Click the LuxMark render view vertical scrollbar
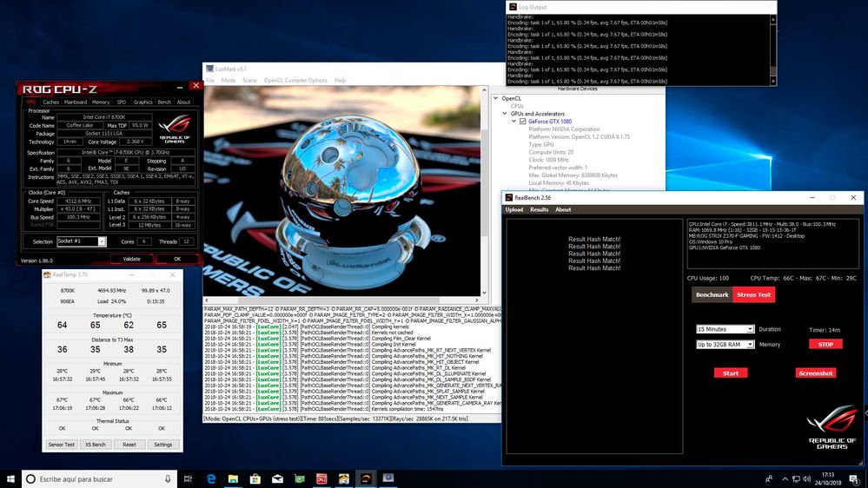 [x=484, y=191]
